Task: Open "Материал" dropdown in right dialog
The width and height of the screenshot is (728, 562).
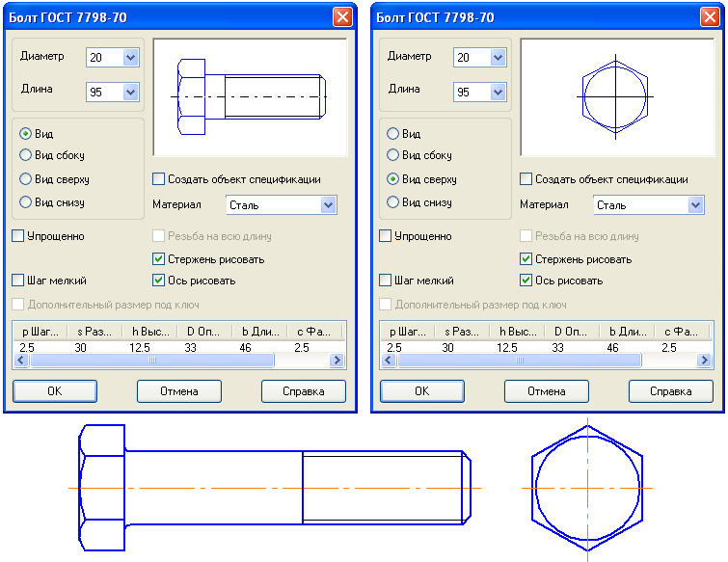Action: point(695,205)
